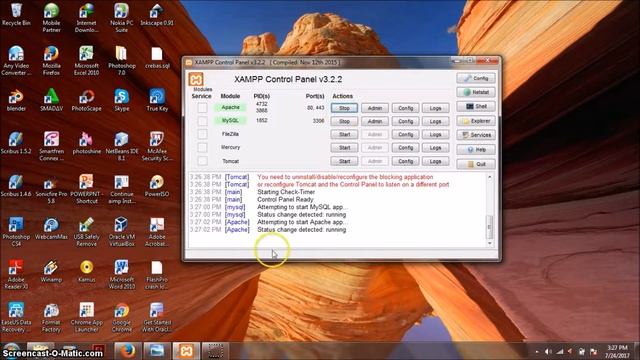The height and width of the screenshot is (360, 640).
Task: Select the Microsoft Word 2010 desktop icon
Action: click(122, 275)
